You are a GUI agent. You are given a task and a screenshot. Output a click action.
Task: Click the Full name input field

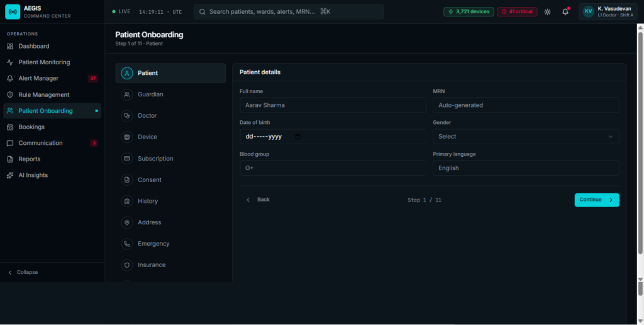pos(333,105)
